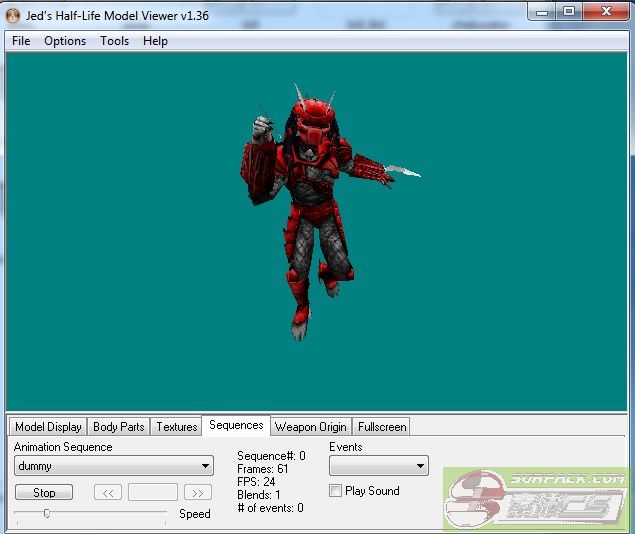This screenshot has width=635, height=534.
Task: Select the Textures tab
Action: click(176, 427)
